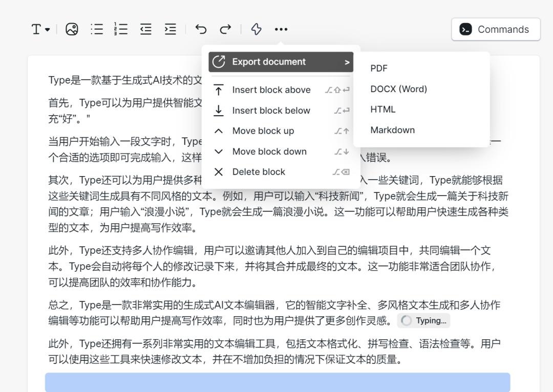
Task: Export the document as PDF
Action: click(379, 69)
